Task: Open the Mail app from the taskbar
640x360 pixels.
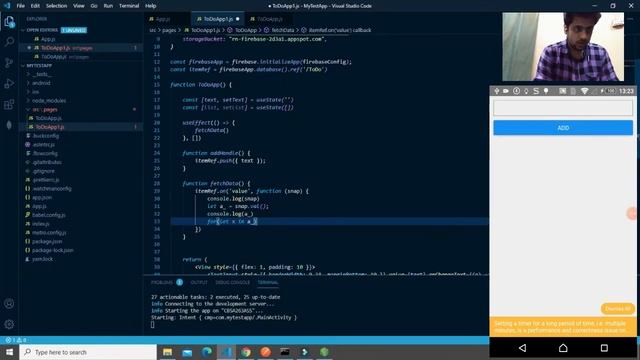Action: pyautogui.click(x=187, y=352)
